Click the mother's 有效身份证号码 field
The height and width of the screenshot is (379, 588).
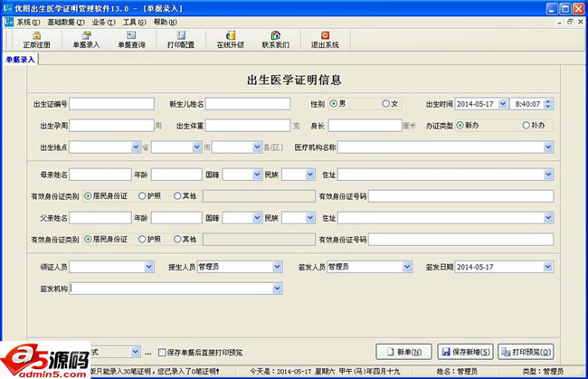(460, 196)
